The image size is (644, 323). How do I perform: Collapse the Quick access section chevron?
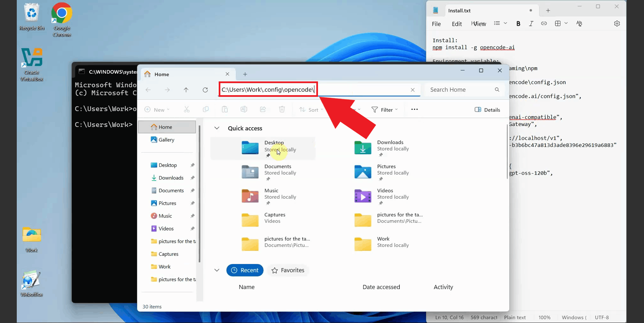point(217,128)
